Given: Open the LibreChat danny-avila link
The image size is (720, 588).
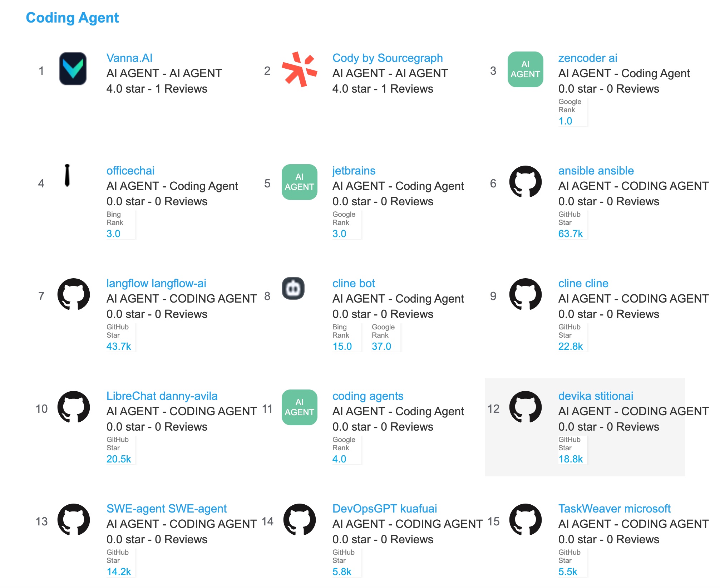Looking at the screenshot, I should click(162, 396).
